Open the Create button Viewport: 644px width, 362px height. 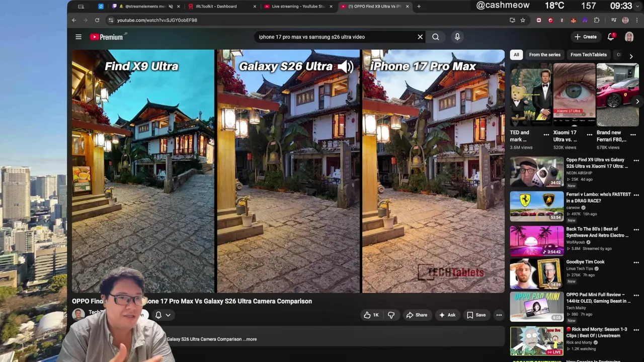pos(586,37)
